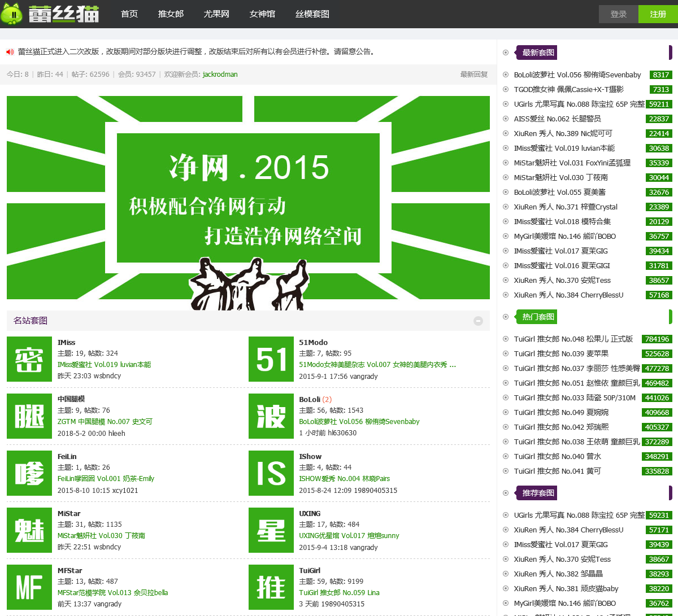Open XiuRen 秀人 No.389 Nic妮可可 link
Viewport: 678px width, 616px height.
click(x=563, y=133)
